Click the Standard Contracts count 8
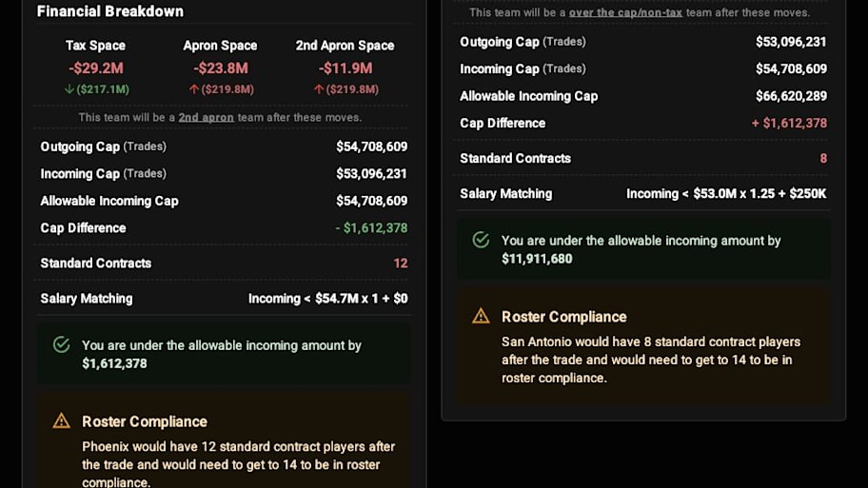Viewport: 868px width, 488px height. coord(823,158)
